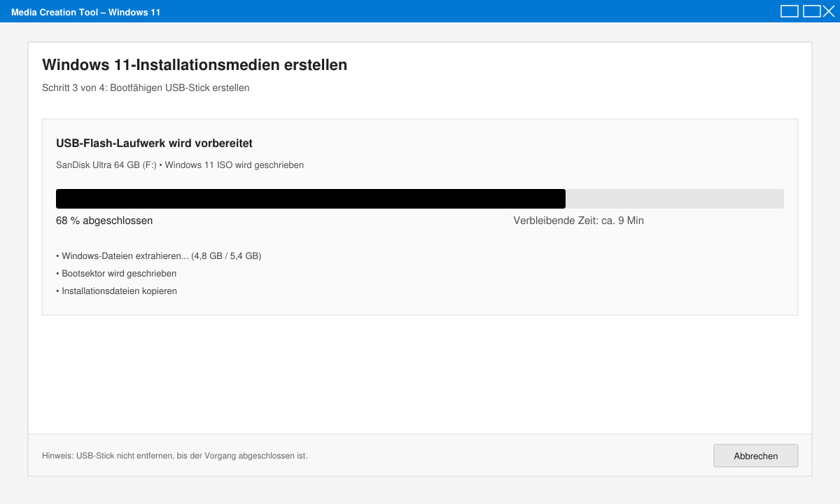Click heading 'USB-Flash-Laufwerk wird vorbereitet'
The height and width of the screenshot is (504, 840).
154,143
